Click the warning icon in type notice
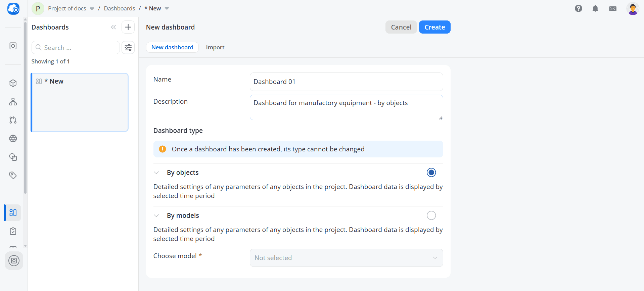 point(163,149)
